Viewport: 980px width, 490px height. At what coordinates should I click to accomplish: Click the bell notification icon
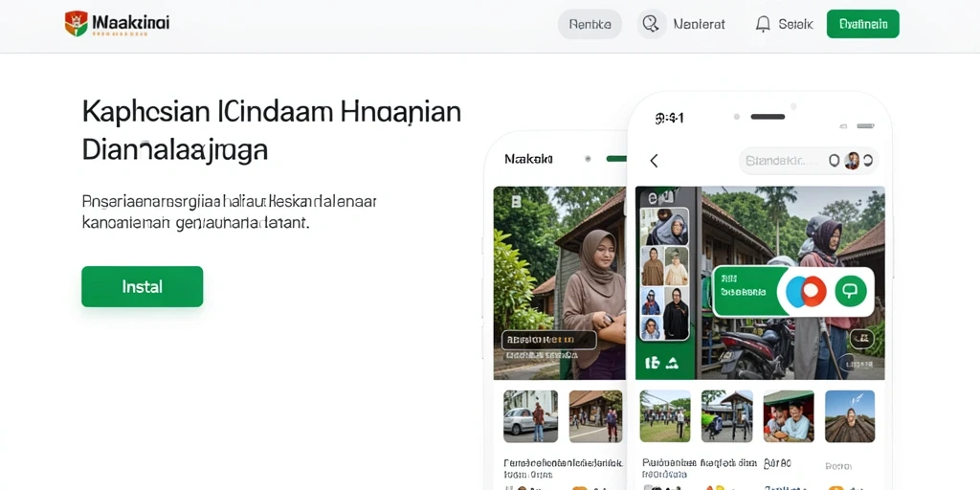tap(763, 24)
